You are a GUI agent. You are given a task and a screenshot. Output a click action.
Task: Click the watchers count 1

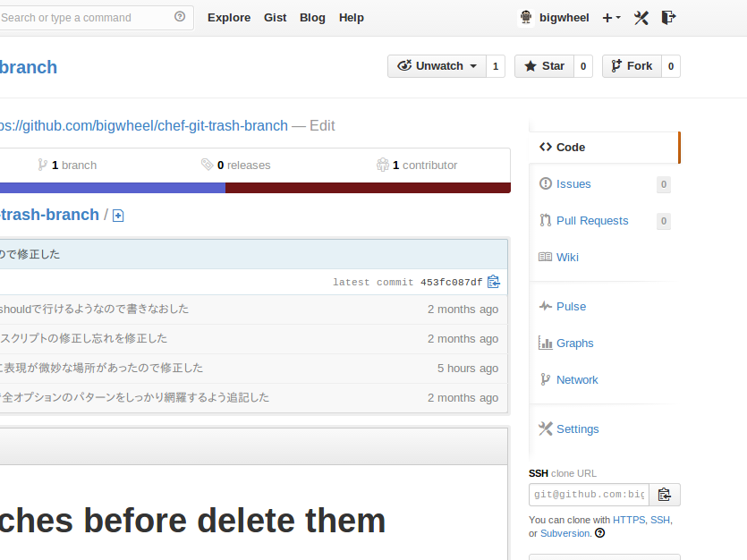point(496,65)
